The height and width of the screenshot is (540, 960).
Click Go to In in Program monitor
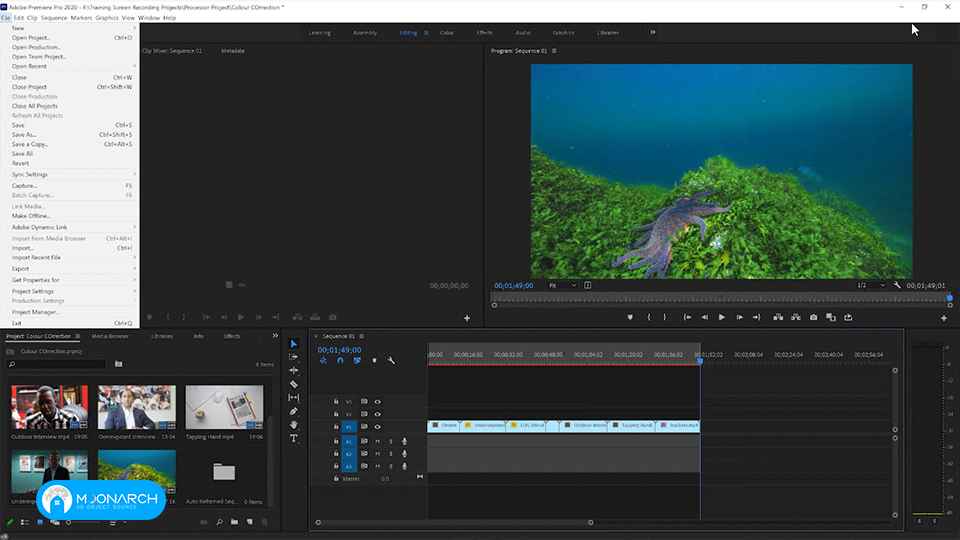tap(688, 317)
